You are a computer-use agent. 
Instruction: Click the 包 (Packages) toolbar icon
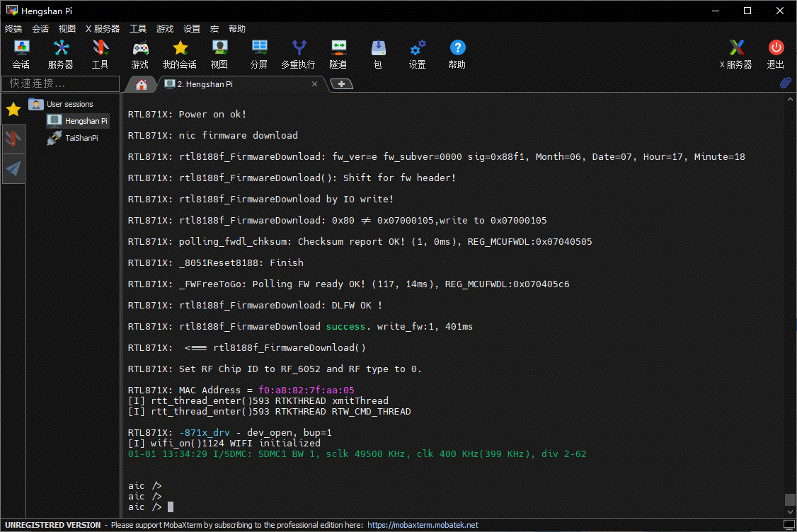click(378, 54)
